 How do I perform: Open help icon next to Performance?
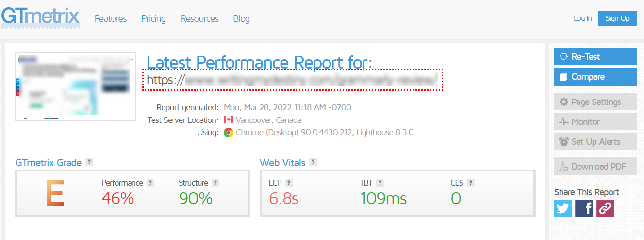point(150,183)
